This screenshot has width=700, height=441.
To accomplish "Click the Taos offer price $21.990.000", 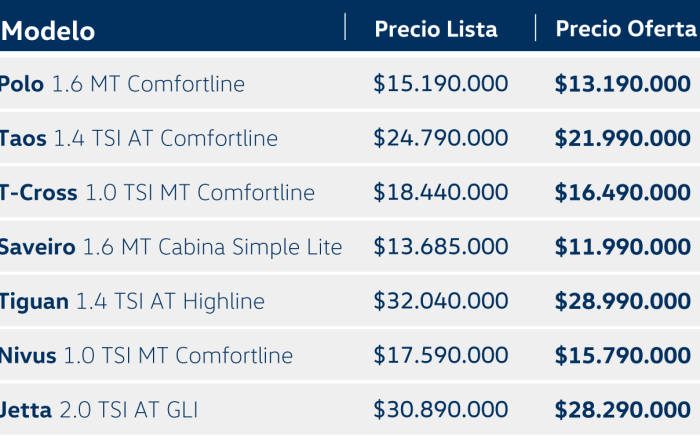I will [x=623, y=138].
